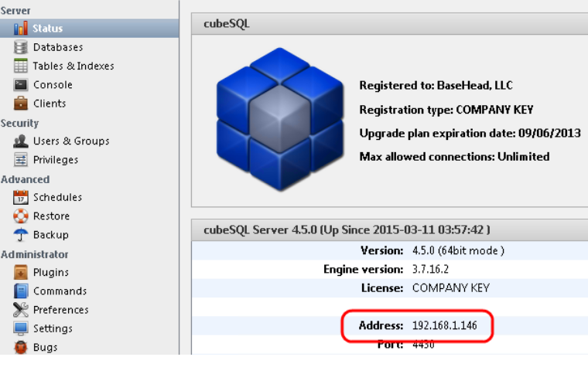Open the Bugs entry

click(45, 348)
